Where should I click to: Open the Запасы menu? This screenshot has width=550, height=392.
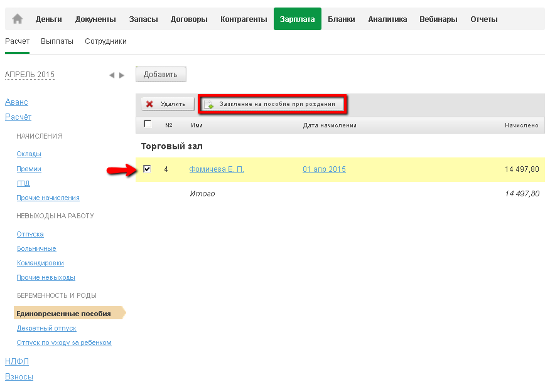(143, 19)
